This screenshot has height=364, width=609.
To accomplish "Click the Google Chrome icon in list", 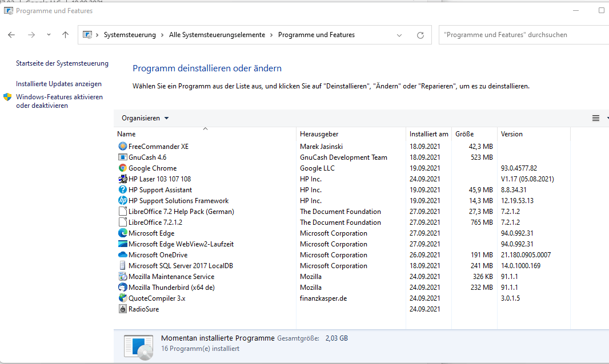I will click(x=123, y=168).
